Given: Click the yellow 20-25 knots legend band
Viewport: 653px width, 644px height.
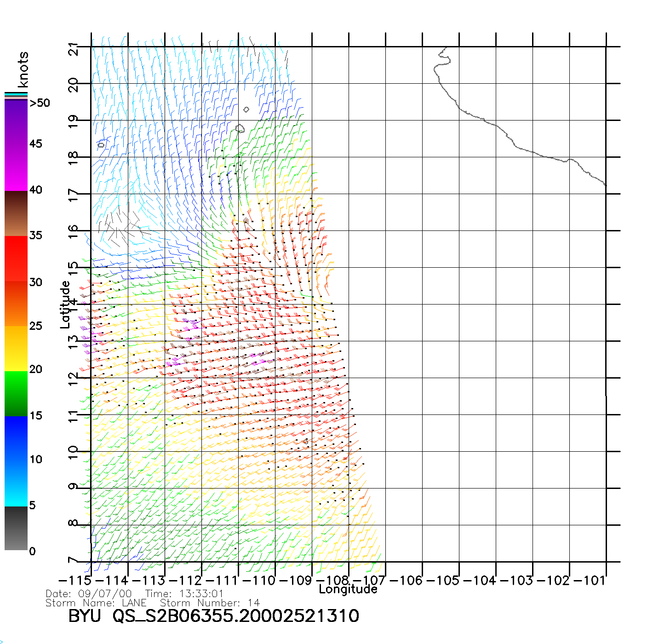Looking at the screenshot, I should 16,348.
